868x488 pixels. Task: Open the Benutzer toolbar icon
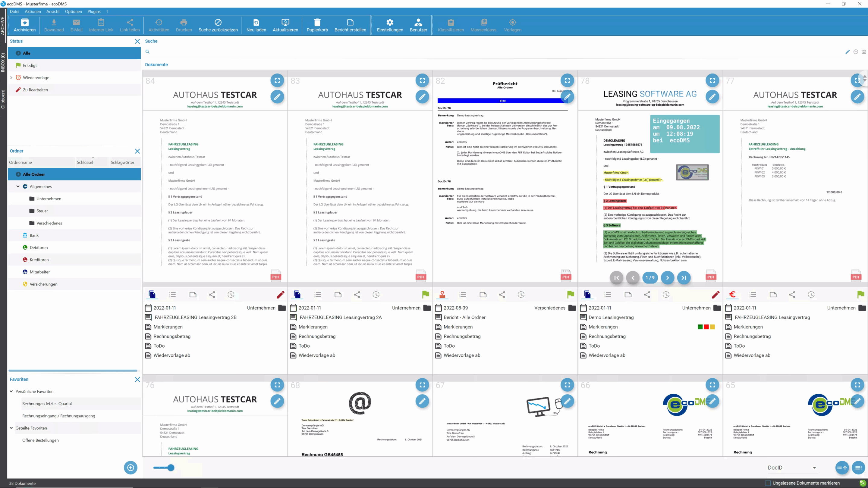pyautogui.click(x=418, y=25)
